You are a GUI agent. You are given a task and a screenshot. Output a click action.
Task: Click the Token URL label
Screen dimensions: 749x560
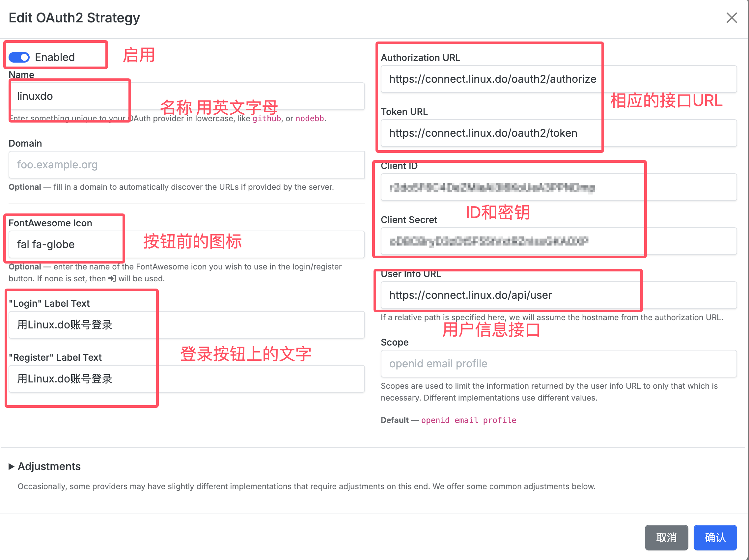[404, 112]
